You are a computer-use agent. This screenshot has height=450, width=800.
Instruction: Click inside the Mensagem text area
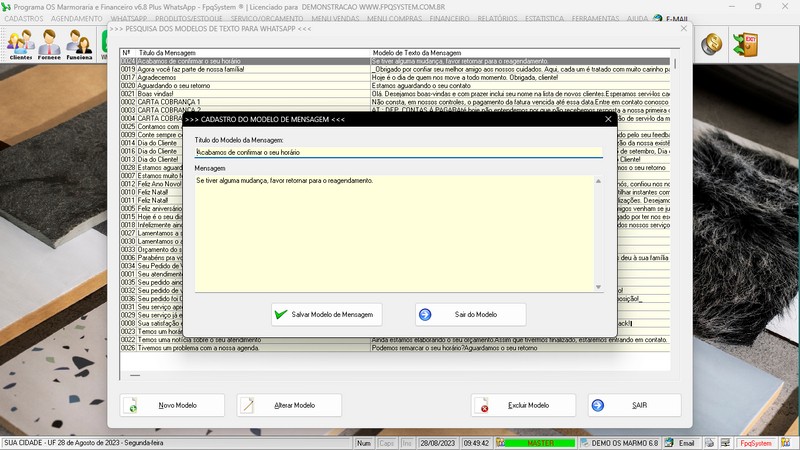394,234
